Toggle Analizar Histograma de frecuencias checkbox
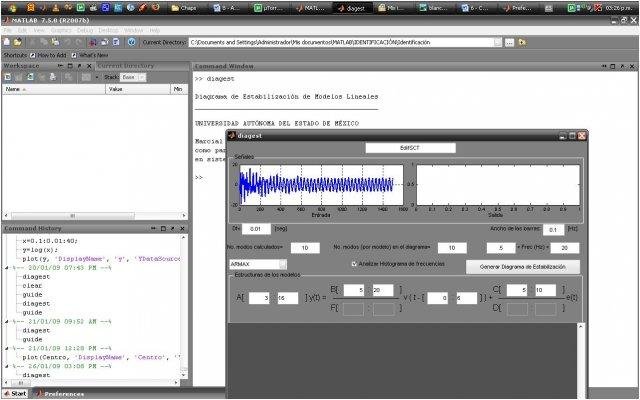Viewport: 640px width, 400px height. 354,264
